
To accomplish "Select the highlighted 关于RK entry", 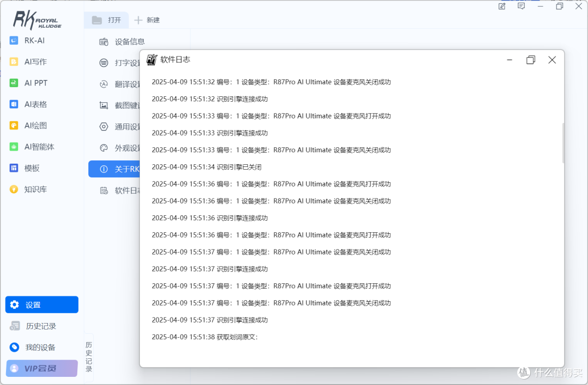I will [x=114, y=169].
